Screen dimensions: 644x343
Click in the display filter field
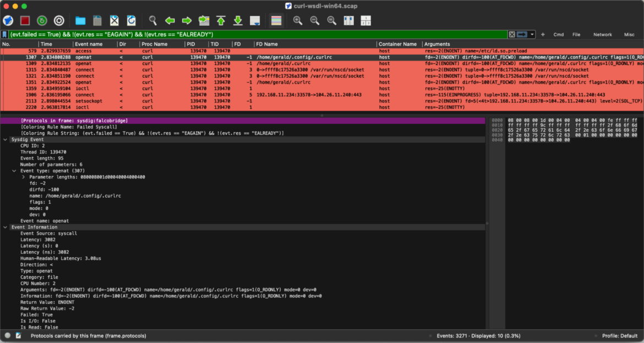(x=258, y=35)
